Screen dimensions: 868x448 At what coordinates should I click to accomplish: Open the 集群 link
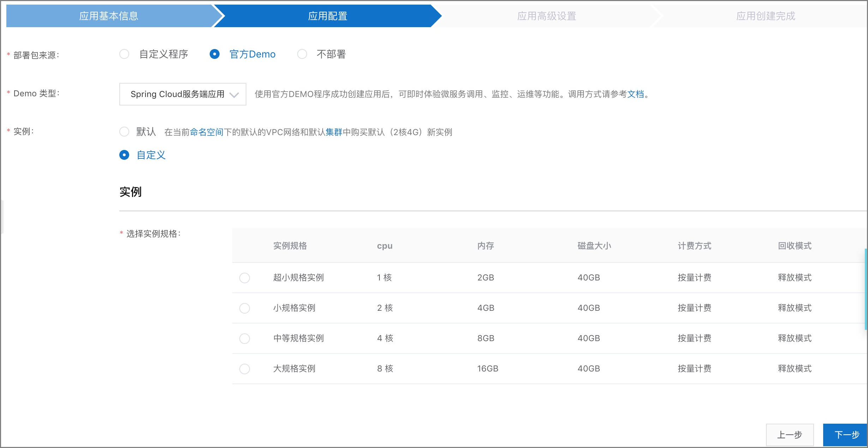click(x=334, y=132)
